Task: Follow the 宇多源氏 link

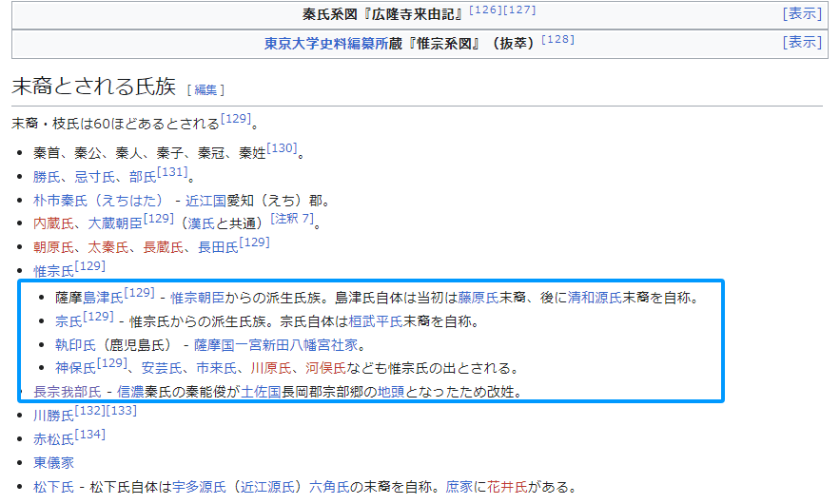Action: click(199, 487)
